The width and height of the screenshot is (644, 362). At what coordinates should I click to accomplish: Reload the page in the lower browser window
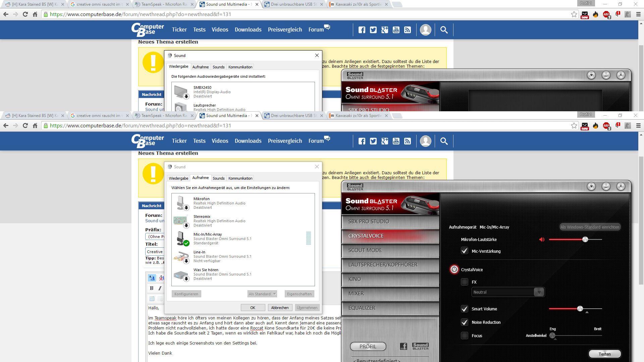click(x=25, y=126)
